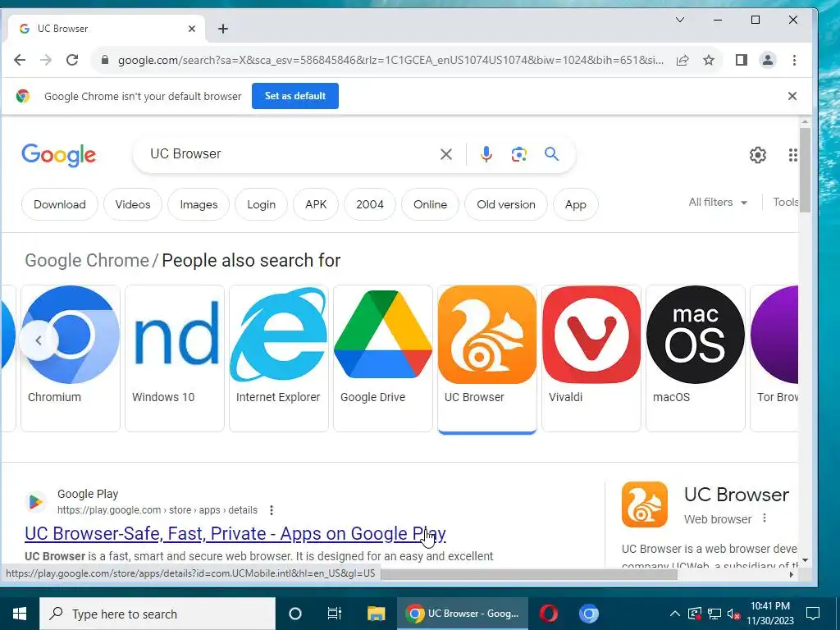840x630 pixels.
Task: Open Cortana circle on the taskbar
Action: click(295, 614)
